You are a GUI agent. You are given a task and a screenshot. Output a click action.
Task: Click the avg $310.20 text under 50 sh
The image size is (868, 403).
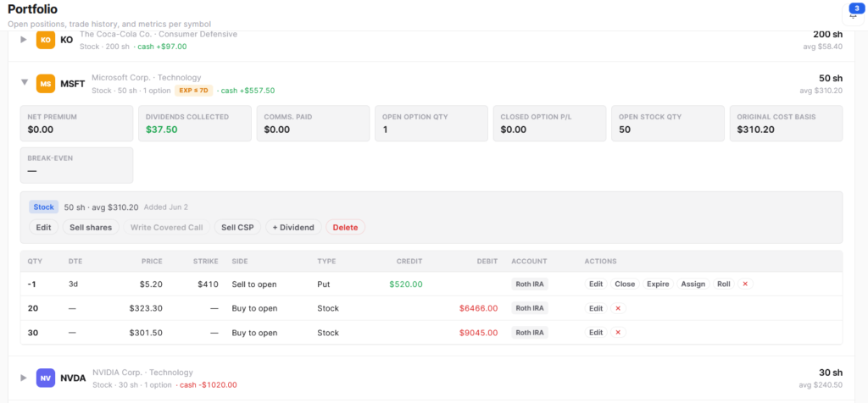[821, 91]
